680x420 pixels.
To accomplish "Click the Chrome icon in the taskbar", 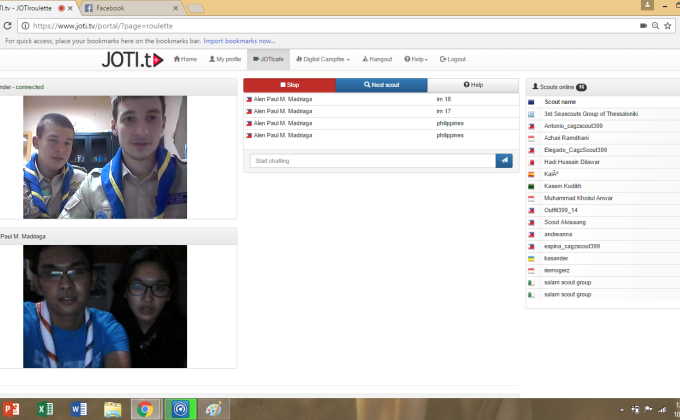I will click(145, 408).
